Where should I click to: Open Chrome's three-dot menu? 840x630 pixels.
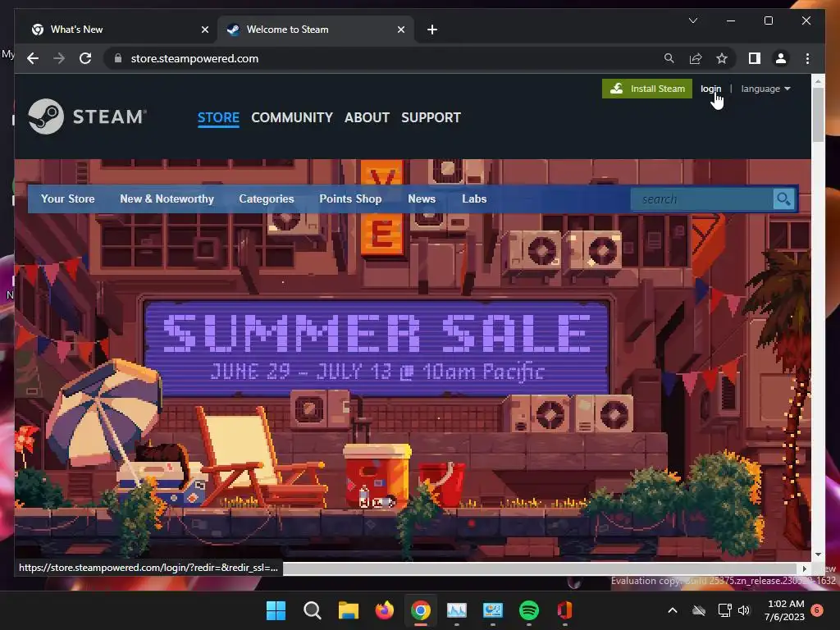click(807, 58)
